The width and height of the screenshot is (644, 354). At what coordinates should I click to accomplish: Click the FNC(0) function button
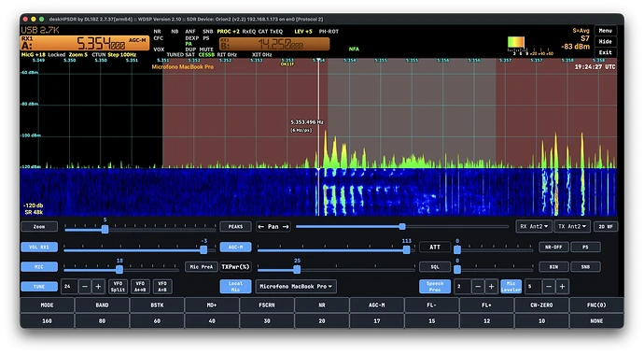click(x=596, y=305)
